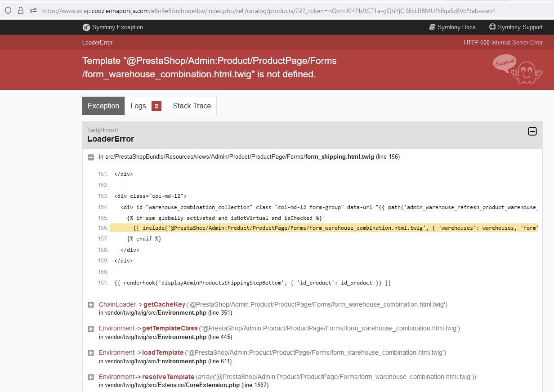
Task: Click the book icon beside Symfony Docs
Action: click(x=432, y=27)
